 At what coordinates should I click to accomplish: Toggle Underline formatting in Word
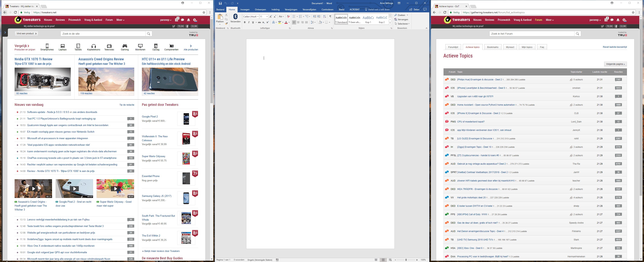[x=253, y=22]
